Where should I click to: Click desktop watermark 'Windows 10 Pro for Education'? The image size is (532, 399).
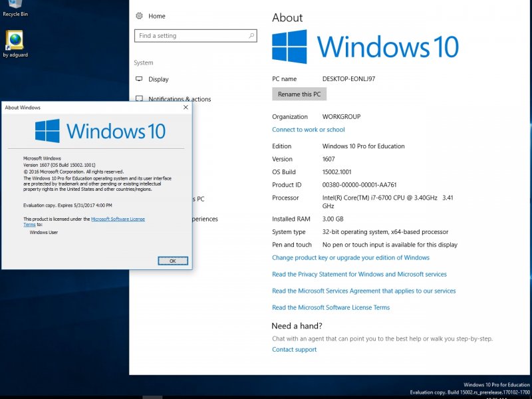coord(497,384)
